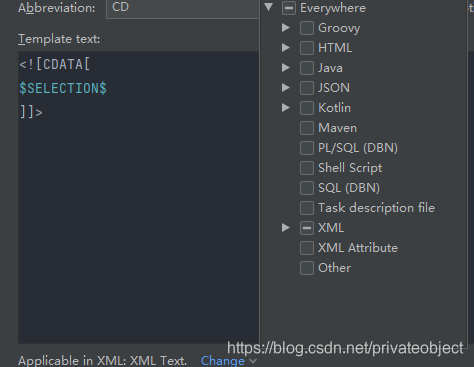Tick the Java context checkbox
This screenshot has width=474, height=367.
click(307, 68)
